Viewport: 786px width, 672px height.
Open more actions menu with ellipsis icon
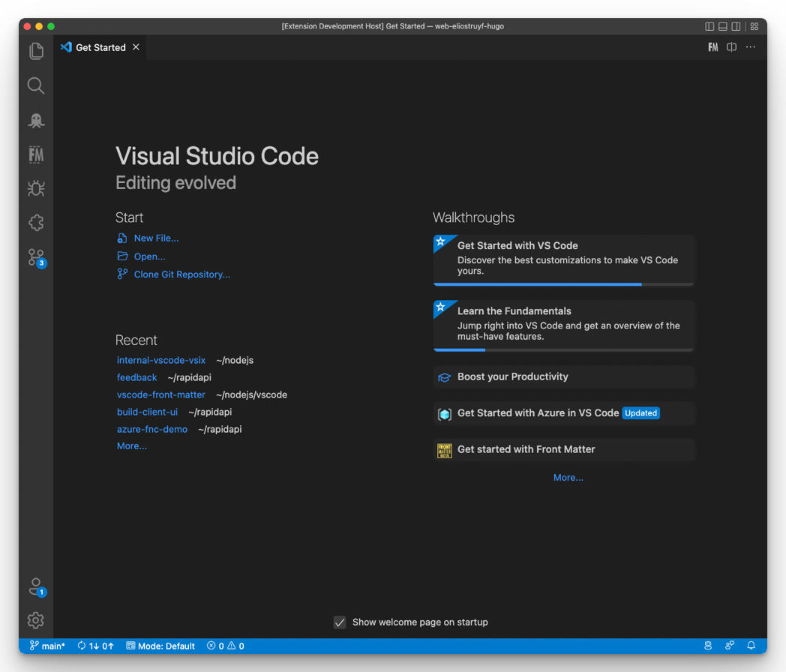751,46
